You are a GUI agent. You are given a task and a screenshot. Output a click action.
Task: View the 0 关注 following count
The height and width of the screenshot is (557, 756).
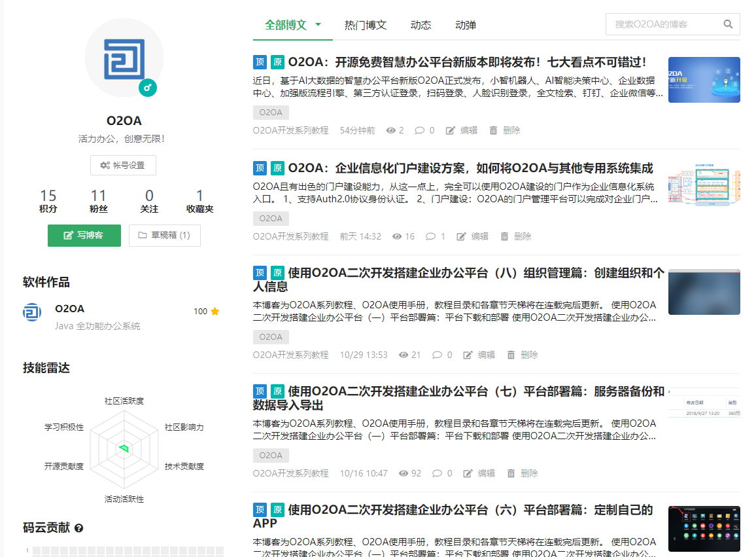150,201
